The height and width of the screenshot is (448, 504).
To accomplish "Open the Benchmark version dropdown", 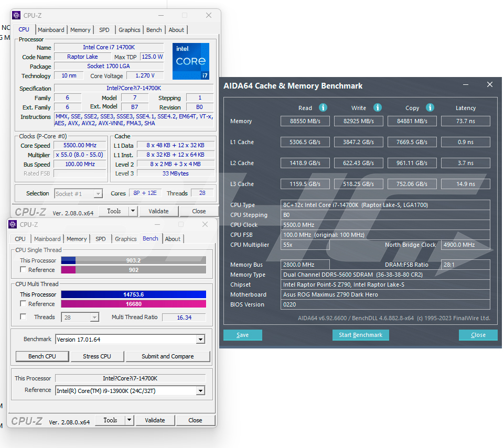I will click(x=200, y=340).
